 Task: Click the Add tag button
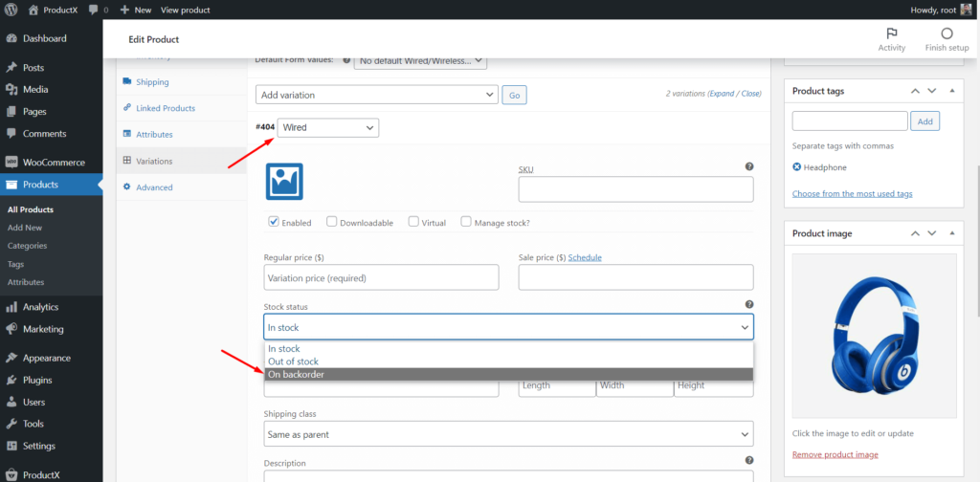[x=925, y=121]
